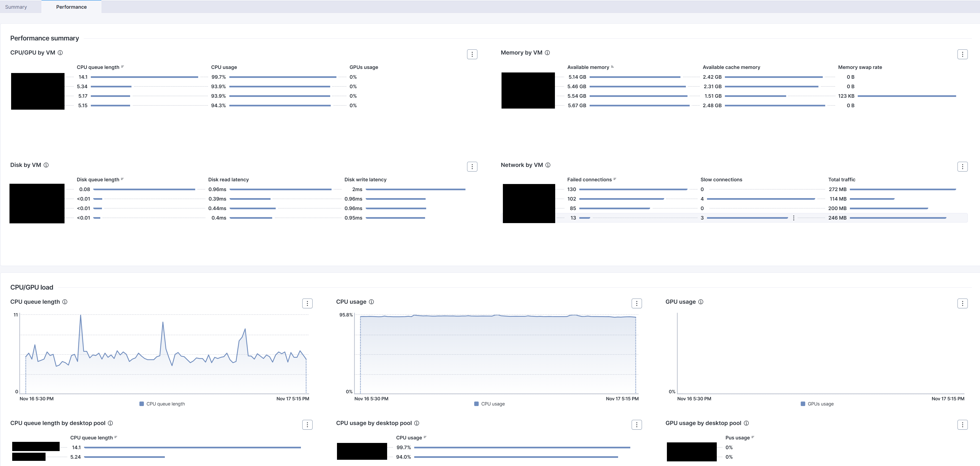Open Disk by VM options menu

(472, 167)
